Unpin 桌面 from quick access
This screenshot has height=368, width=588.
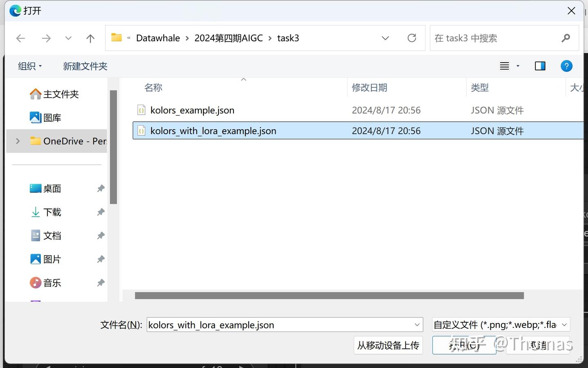pyautogui.click(x=100, y=188)
